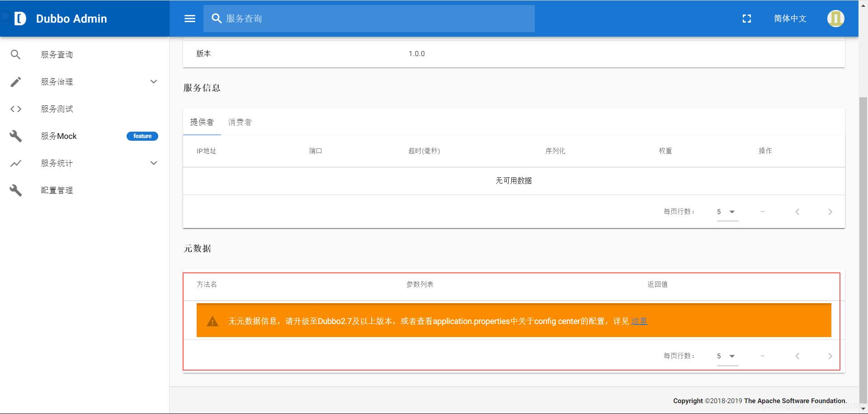This screenshot has width=868, height=414.
Task: Click the 服务信息 section heading
Action: 202,88
